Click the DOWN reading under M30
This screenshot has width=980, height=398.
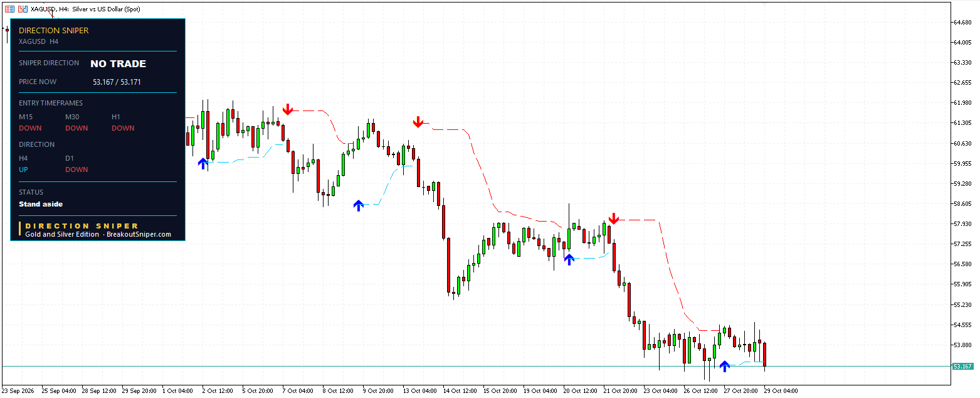(76, 128)
